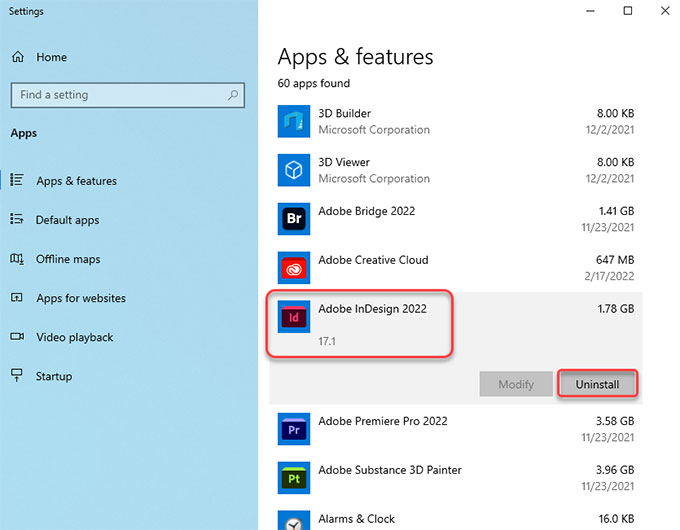Click the 3D Builder app icon

294,121
